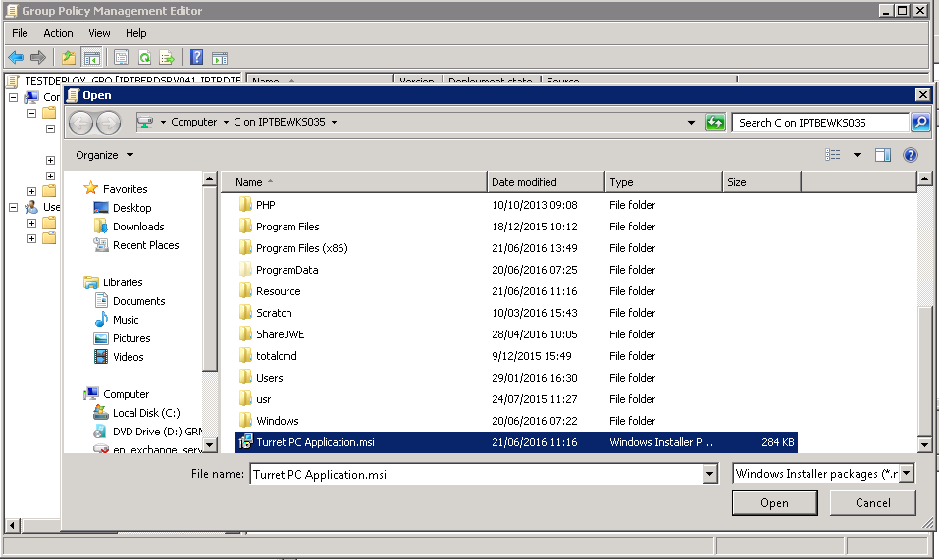Click the Properties toolbar icon
This screenshot has width=939, height=560.
tap(121, 58)
